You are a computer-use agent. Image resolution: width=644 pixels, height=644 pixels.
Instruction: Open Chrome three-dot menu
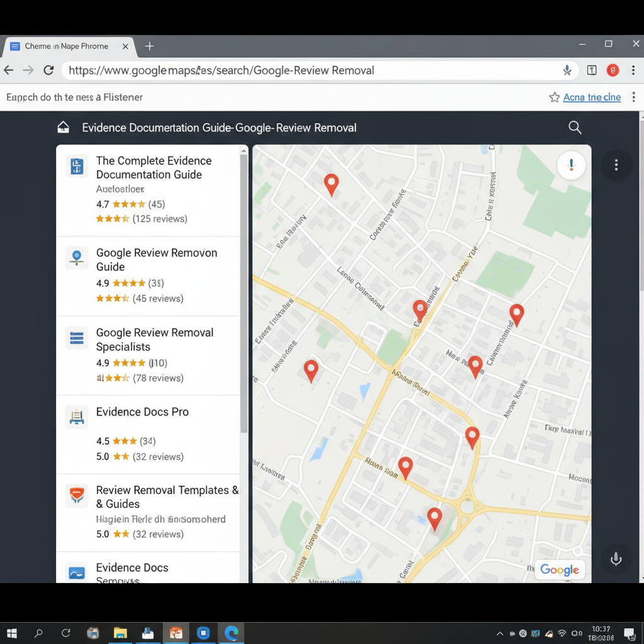coord(633,70)
